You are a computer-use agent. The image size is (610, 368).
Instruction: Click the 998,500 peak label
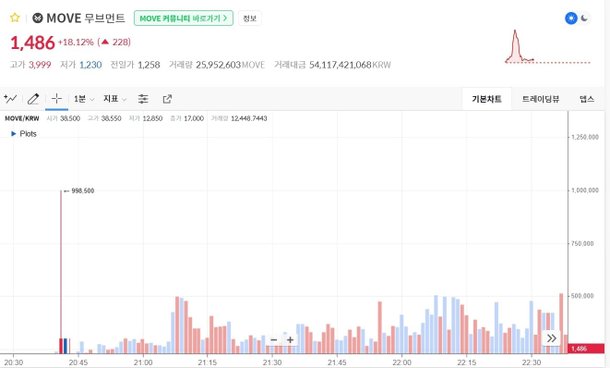(x=83, y=191)
